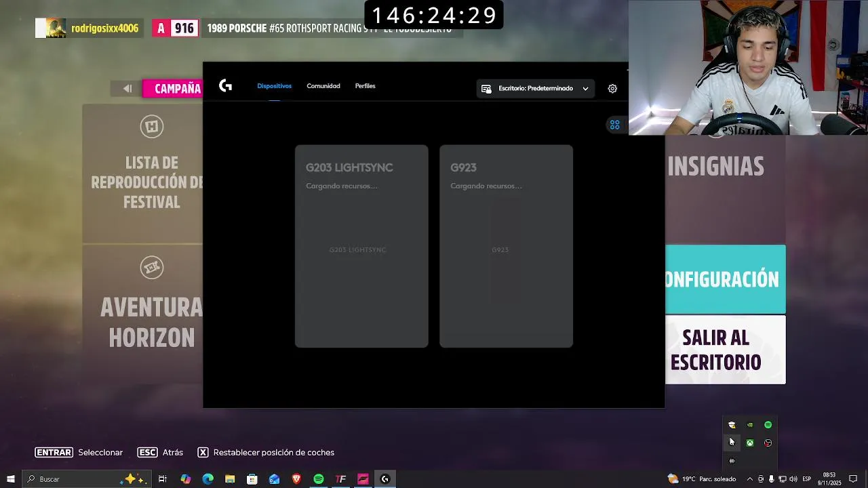The image size is (868, 488).
Task: Open Windows Security icon in tray overflow
Action: pos(732,425)
